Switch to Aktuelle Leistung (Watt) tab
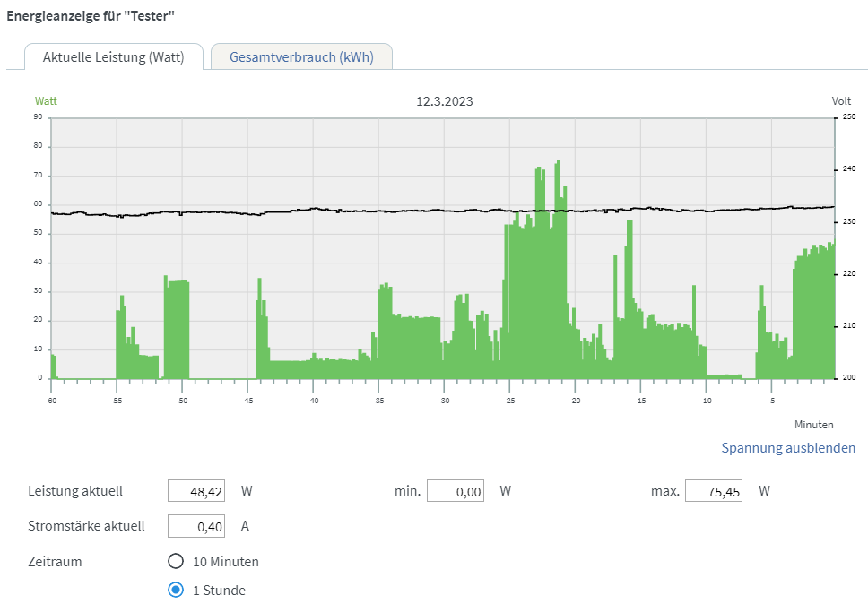Screen dimensions: 868x604 (x=114, y=57)
